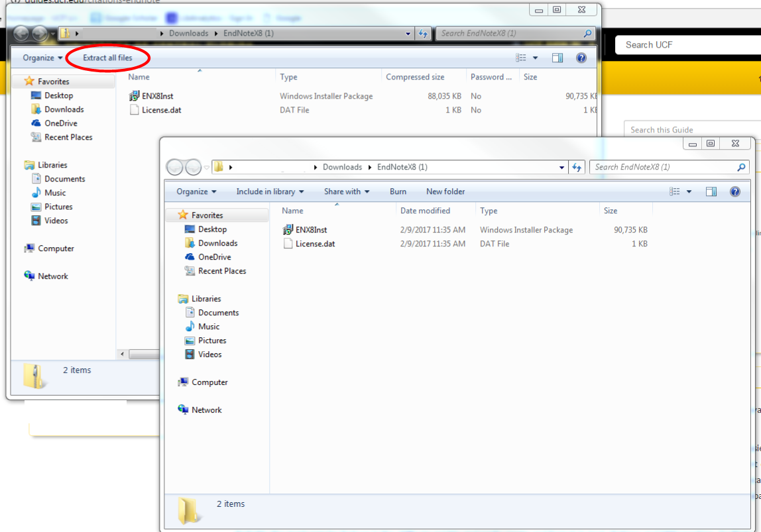Select License.dat in front window
The width and height of the screenshot is (761, 532).
(309, 244)
